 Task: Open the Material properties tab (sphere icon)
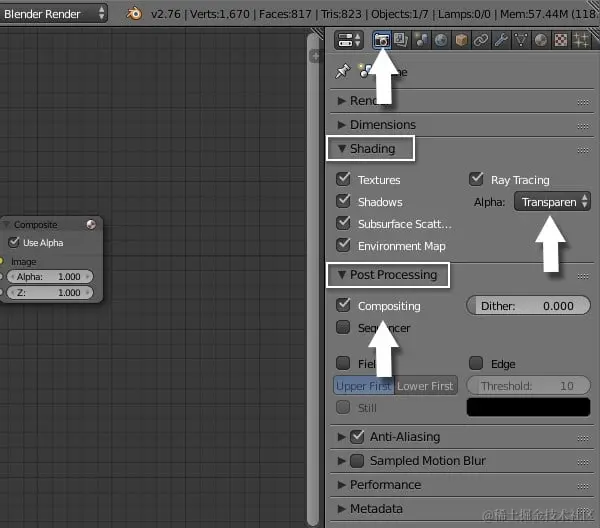[541, 40]
